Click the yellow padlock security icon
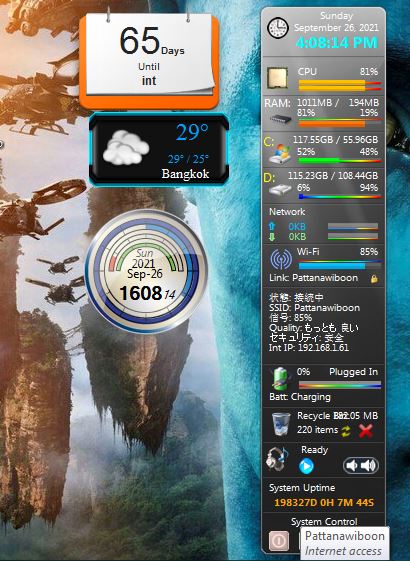The image size is (410, 561). point(374,279)
